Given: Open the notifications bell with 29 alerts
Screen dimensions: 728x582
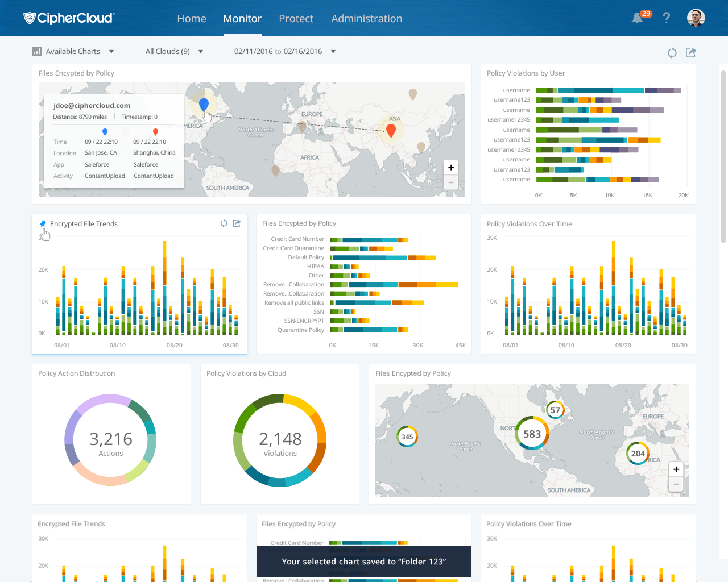Looking at the screenshot, I should pos(638,18).
